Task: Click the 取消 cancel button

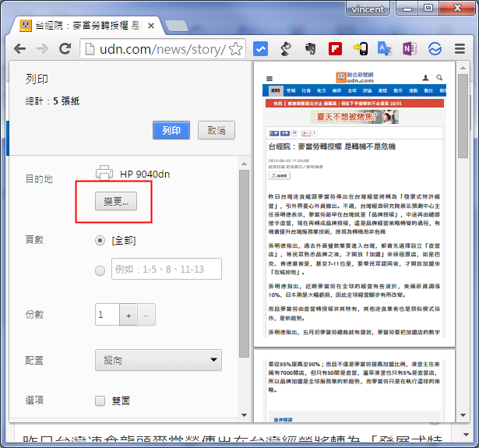Action: 217,130
